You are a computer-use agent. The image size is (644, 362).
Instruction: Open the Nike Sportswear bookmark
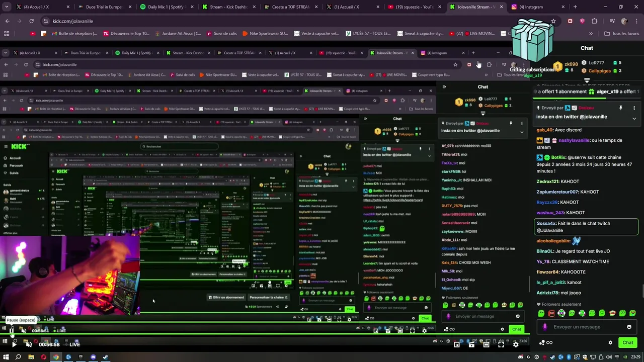265,34
